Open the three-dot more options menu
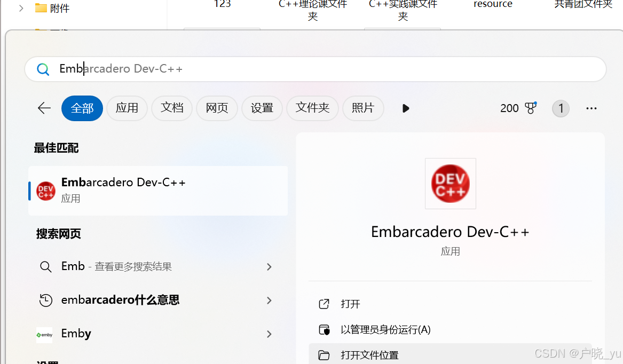This screenshot has width=623, height=364. [x=591, y=108]
